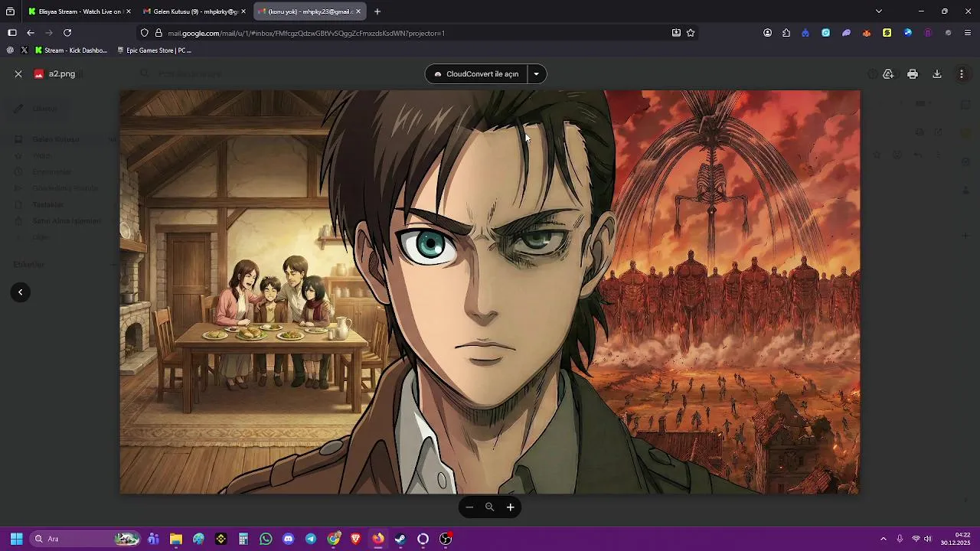Open the Firefox application menu

(x=968, y=33)
